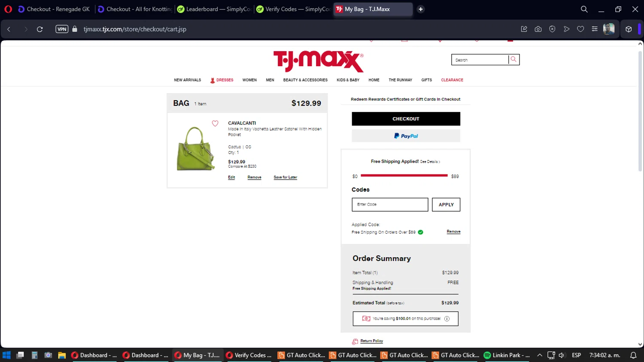Open the easy setup sliders icon
Screen dimensions: 644x362
[x=595, y=29]
